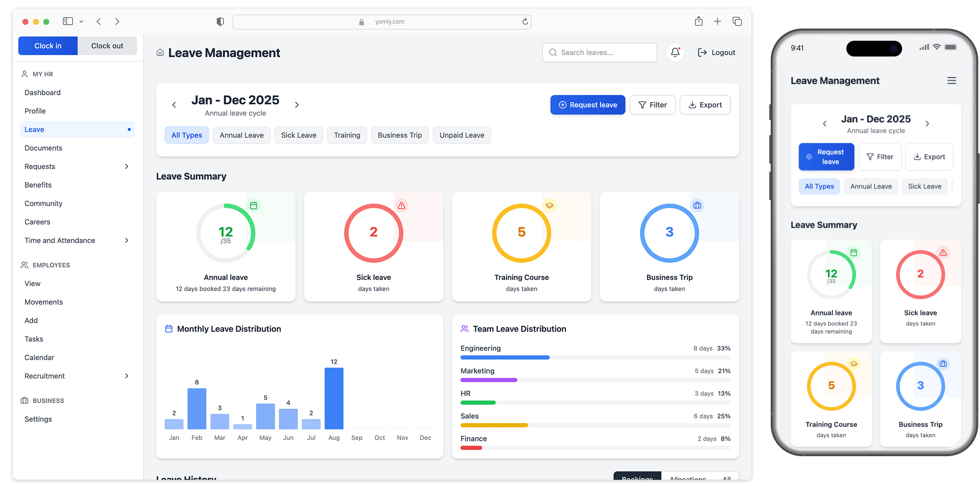The image size is (980, 486).
Task: Click the Engineering progress bar
Action: pyautogui.click(x=595, y=358)
